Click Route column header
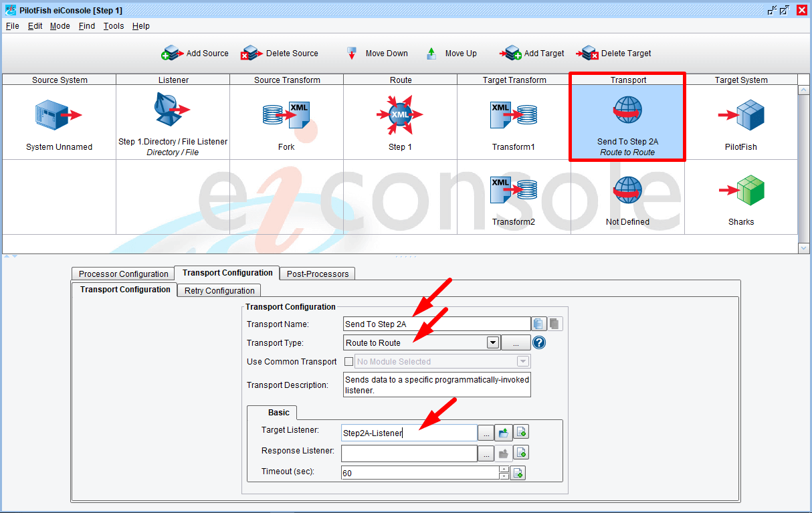The height and width of the screenshot is (513, 812). [401, 80]
